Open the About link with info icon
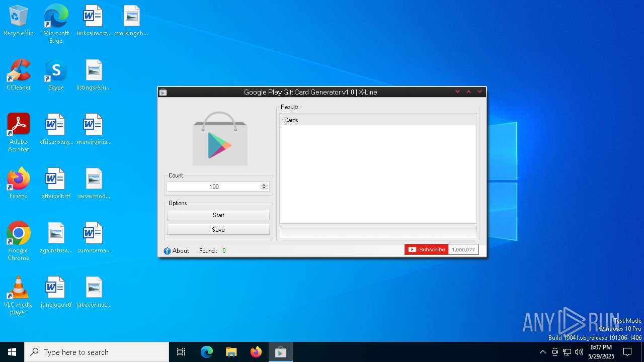 pos(177,251)
